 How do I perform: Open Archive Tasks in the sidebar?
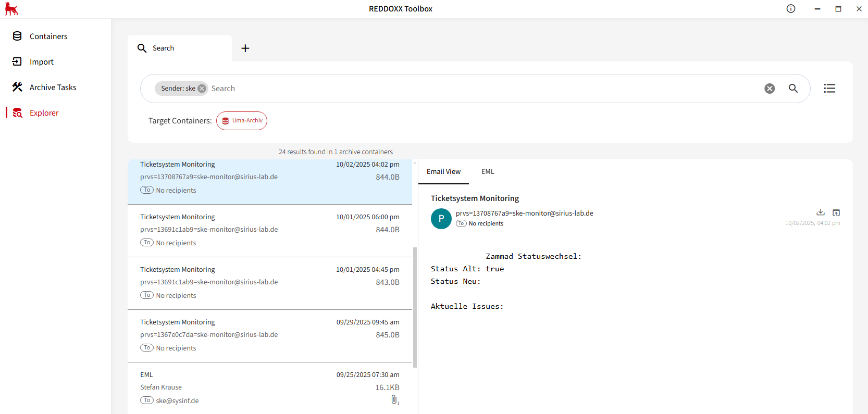click(53, 87)
